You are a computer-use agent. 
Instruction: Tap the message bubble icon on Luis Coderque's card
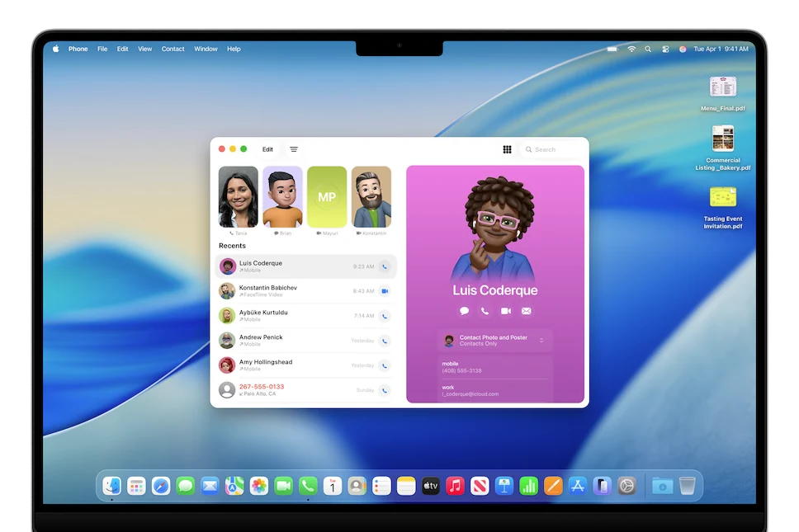[464, 311]
